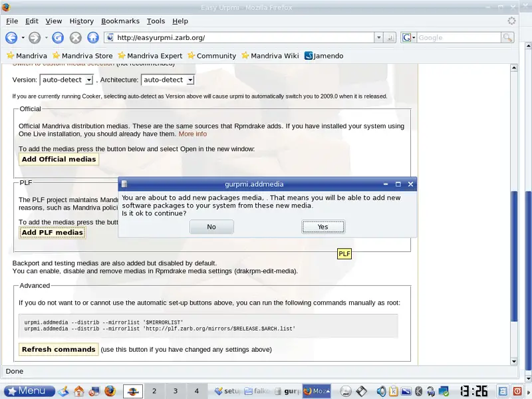The width and height of the screenshot is (532, 399).
Task: Click in the Google search field
Action: pyautogui.click(x=459, y=38)
